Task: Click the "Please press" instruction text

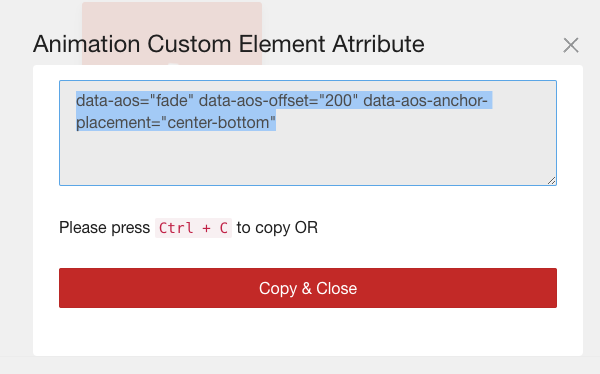Action: [104, 228]
